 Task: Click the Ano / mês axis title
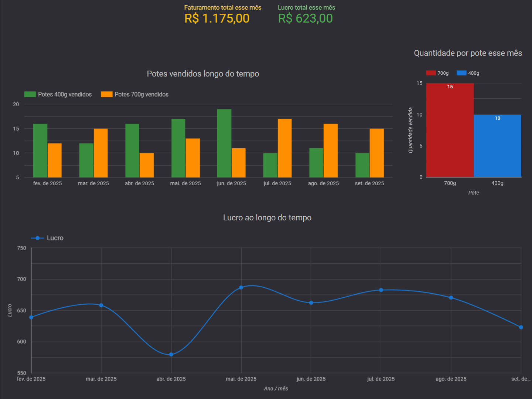276,389
